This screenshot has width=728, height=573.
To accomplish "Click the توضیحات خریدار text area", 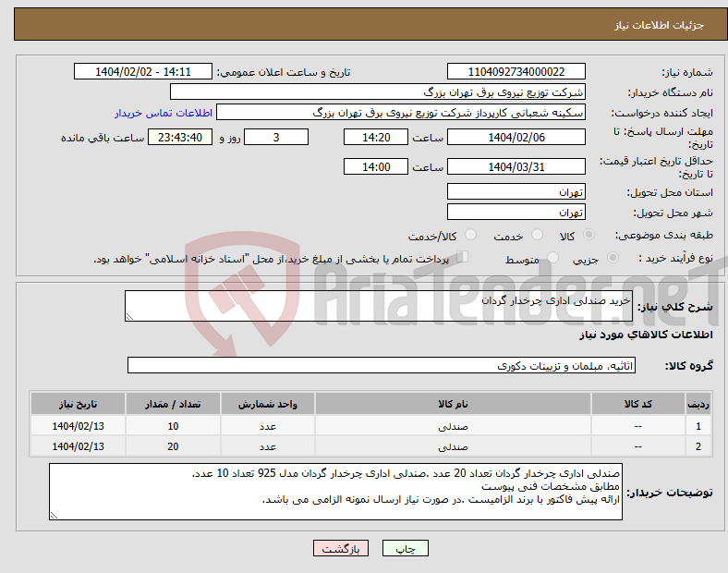I will pyautogui.click(x=335, y=492).
